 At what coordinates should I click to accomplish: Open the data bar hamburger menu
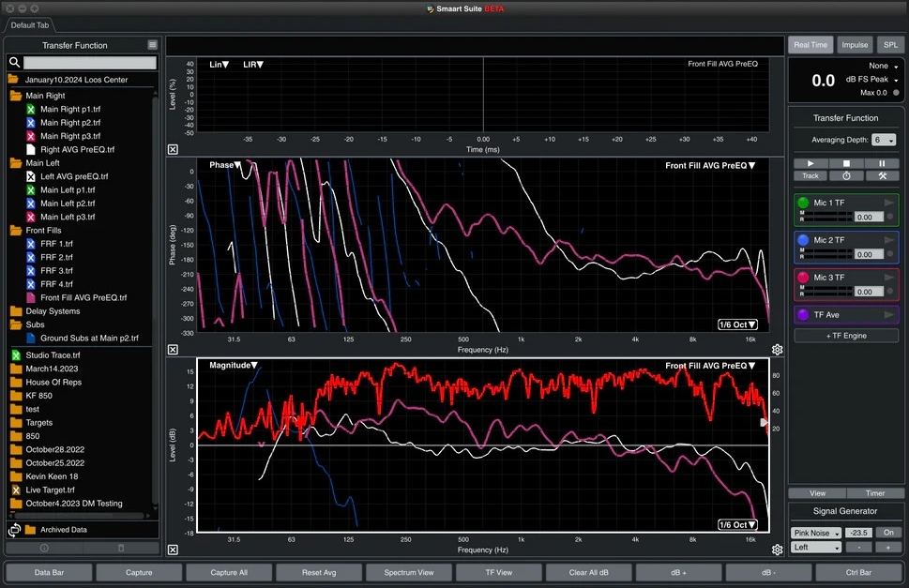[x=153, y=45]
